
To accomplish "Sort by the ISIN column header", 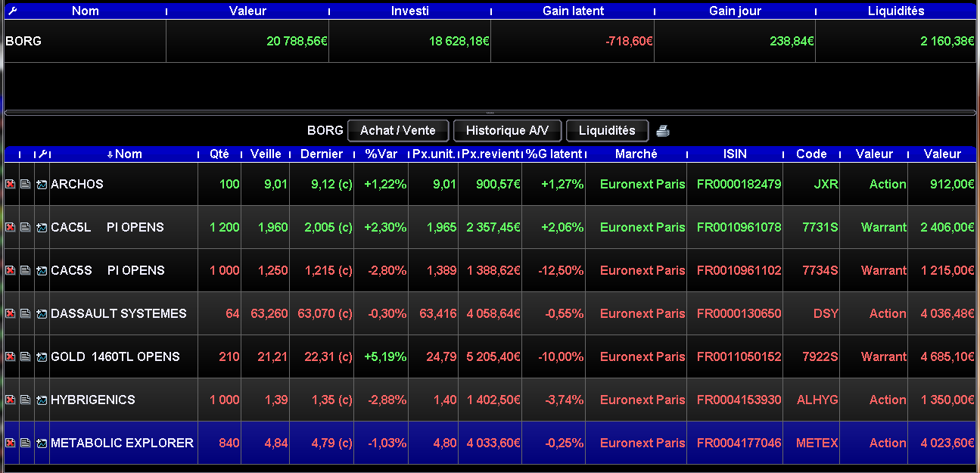I will click(x=735, y=154).
